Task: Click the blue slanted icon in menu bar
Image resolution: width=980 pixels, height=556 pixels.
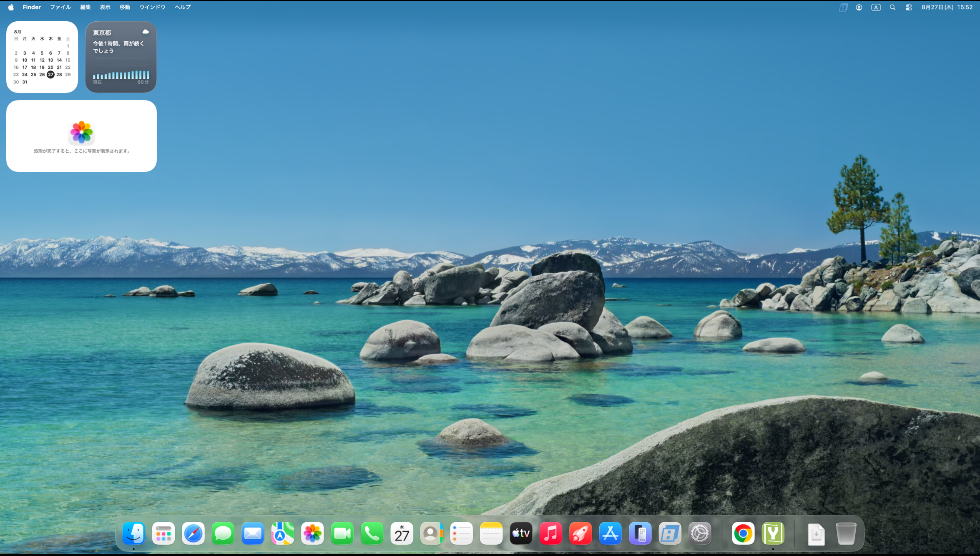Action: tap(843, 7)
